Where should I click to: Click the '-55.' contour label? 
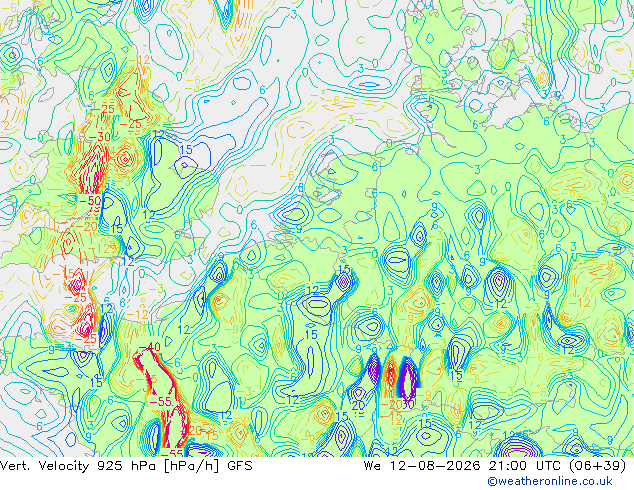tap(162, 402)
